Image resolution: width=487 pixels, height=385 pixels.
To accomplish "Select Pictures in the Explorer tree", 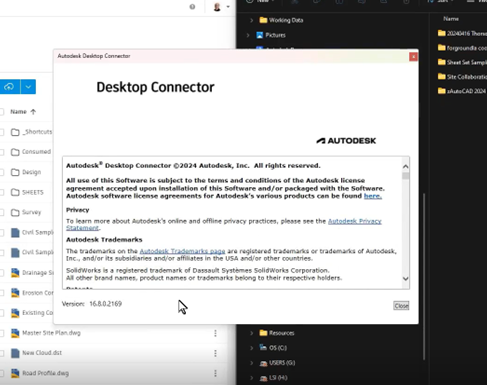I will pyautogui.click(x=275, y=35).
